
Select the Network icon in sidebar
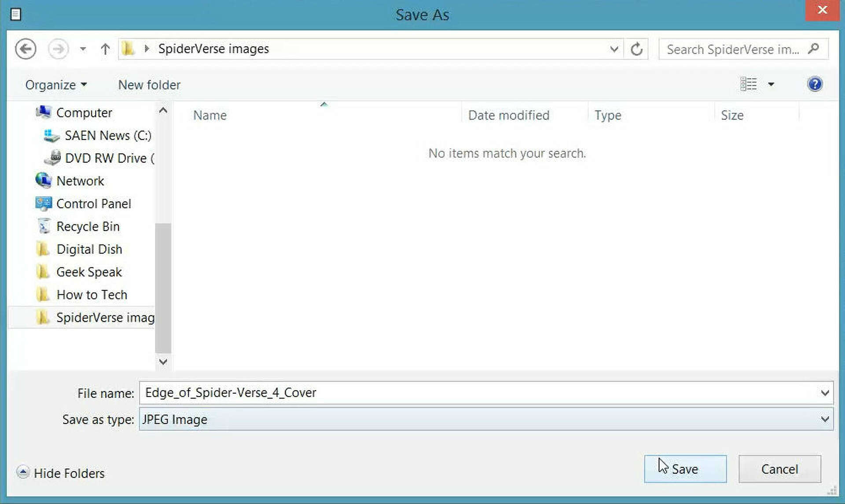[x=44, y=180]
